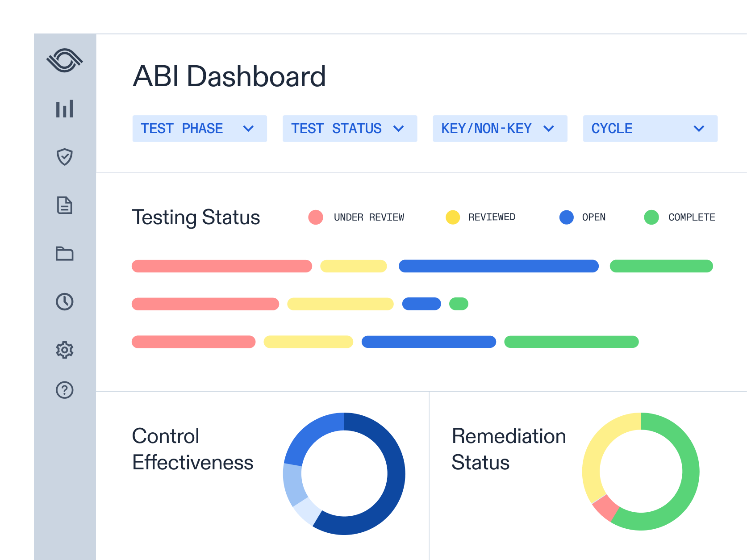Viewport: 747px width, 560px height.
Task: Open the folder icon in the sidebar
Action: [65, 254]
